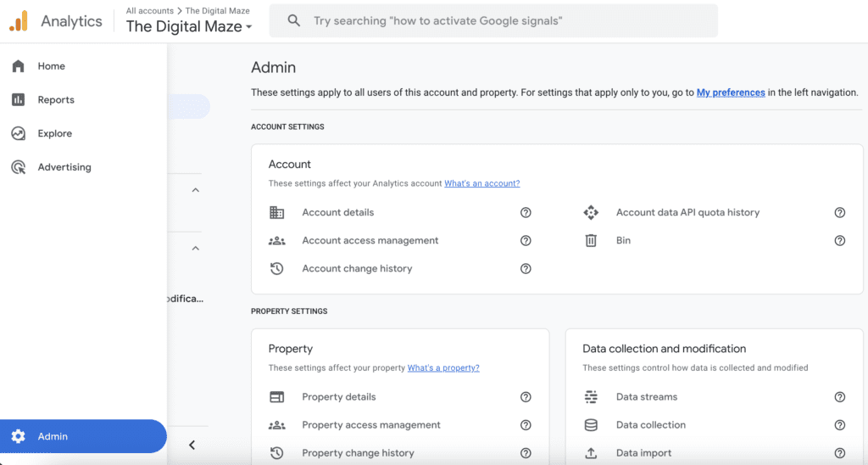Open the Reports section
868x465 pixels.
56,100
